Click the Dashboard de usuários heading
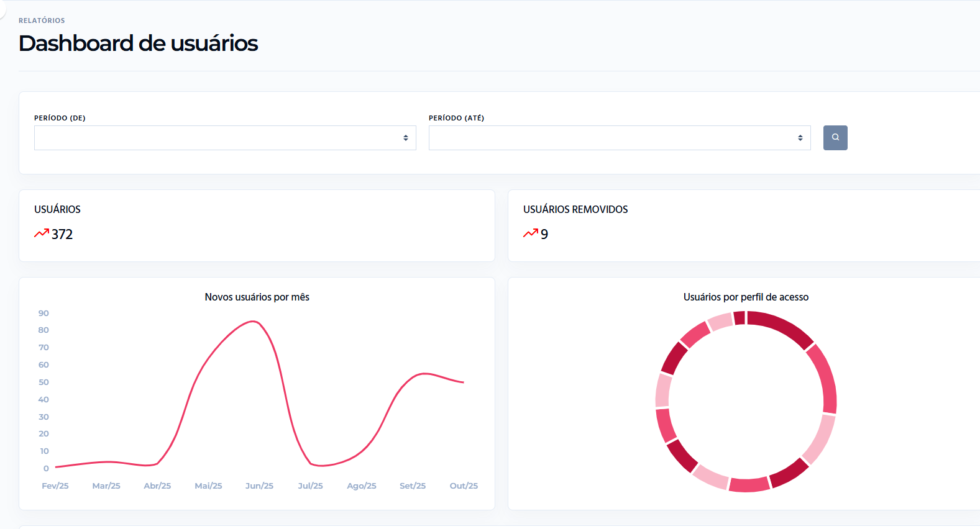This screenshot has width=980, height=529. pos(138,43)
